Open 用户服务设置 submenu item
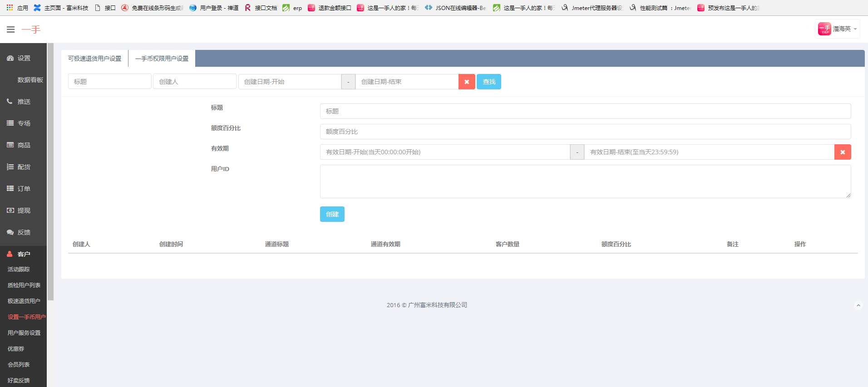Screen dimensions: 868x387 pos(23,333)
